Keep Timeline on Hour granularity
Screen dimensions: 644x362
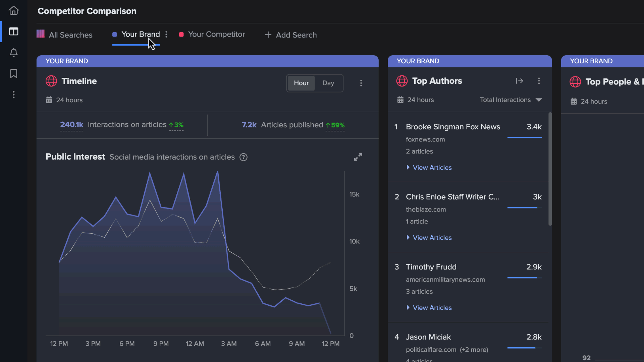301,83
